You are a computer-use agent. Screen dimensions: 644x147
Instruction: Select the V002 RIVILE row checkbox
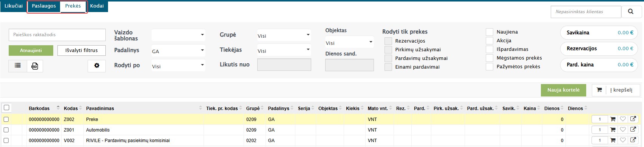tap(6, 140)
